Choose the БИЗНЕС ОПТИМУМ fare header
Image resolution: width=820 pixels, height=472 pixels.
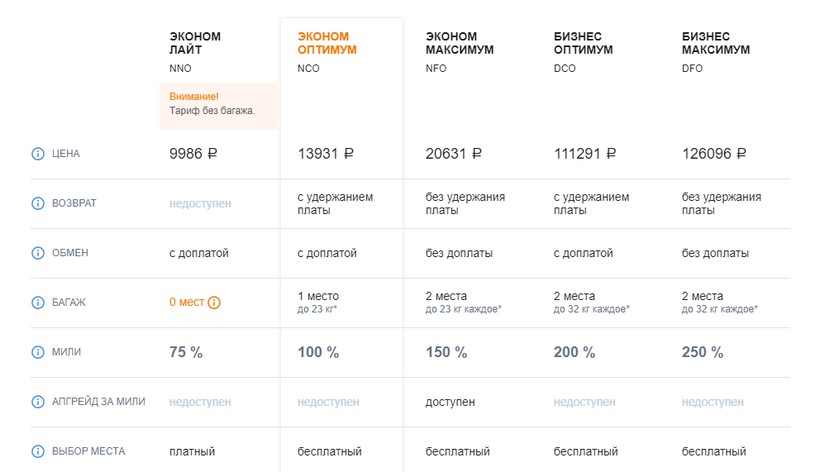(x=583, y=43)
